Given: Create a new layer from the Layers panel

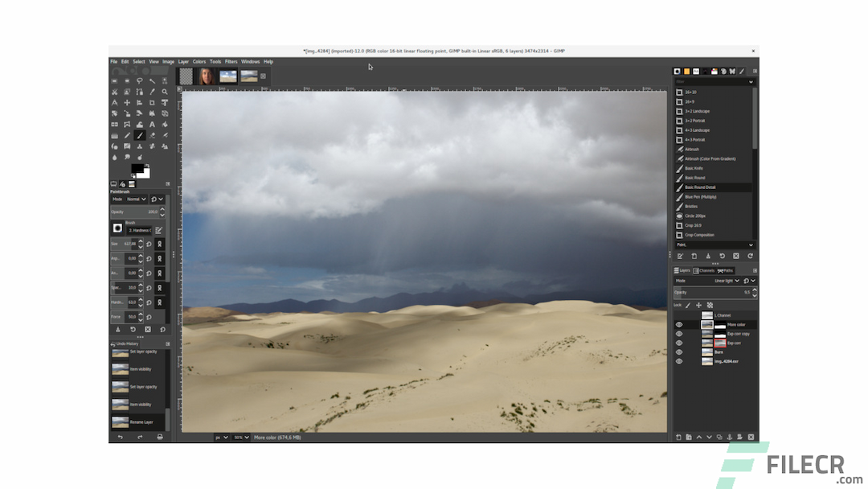Looking at the screenshot, I should tap(679, 437).
